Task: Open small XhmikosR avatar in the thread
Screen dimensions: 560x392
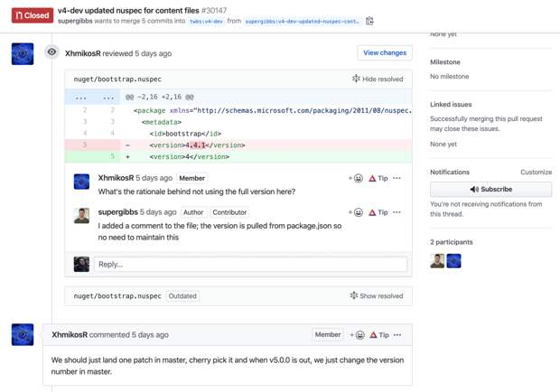Action: coord(81,182)
